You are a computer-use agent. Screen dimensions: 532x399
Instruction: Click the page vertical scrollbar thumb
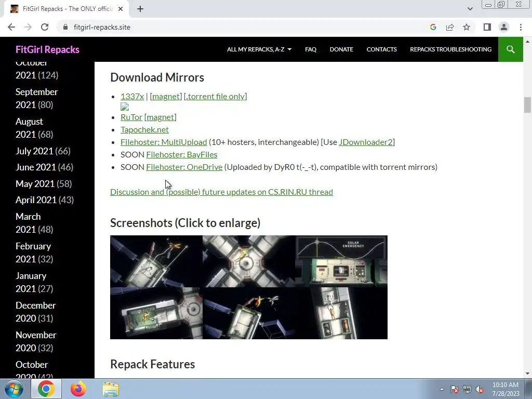point(527,105)
